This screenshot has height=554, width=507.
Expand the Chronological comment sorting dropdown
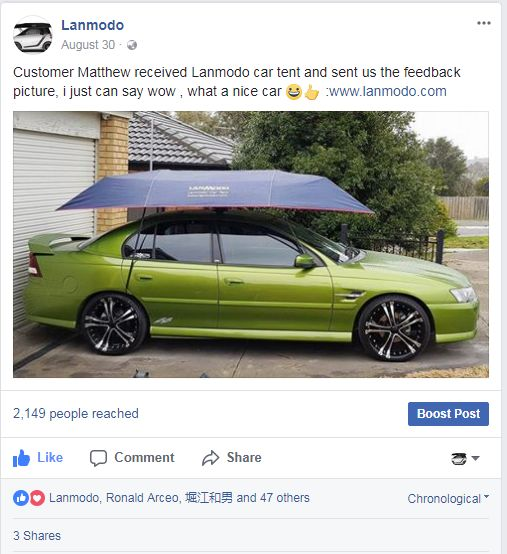click(448, 499)
